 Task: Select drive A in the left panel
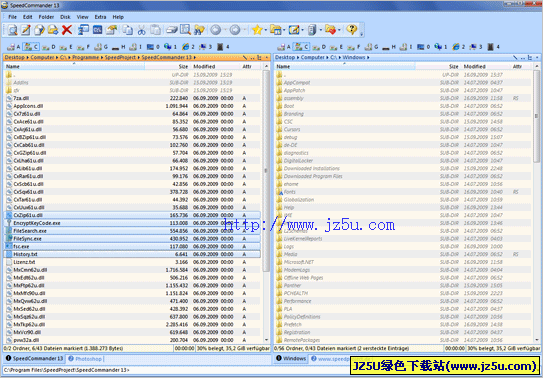14,47
